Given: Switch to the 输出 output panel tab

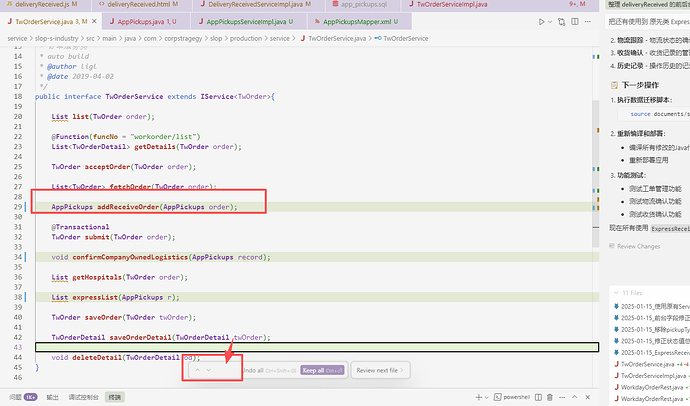Looking at the screenshot, I should pos(52,397).
